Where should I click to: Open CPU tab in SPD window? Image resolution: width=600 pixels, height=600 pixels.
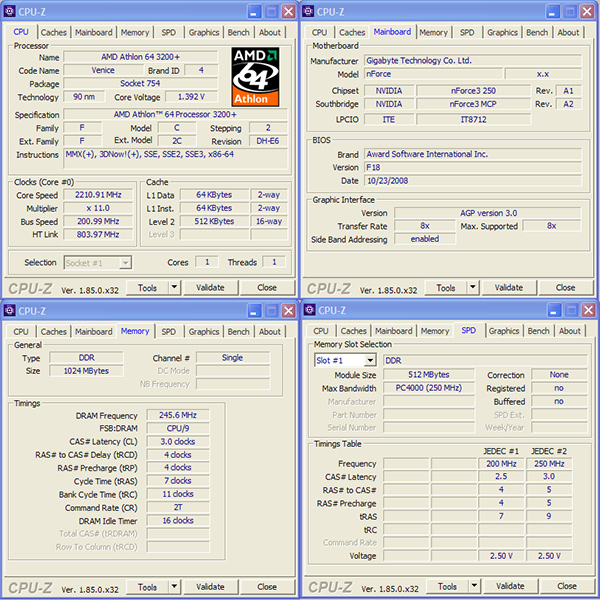(x=321, y=331)
